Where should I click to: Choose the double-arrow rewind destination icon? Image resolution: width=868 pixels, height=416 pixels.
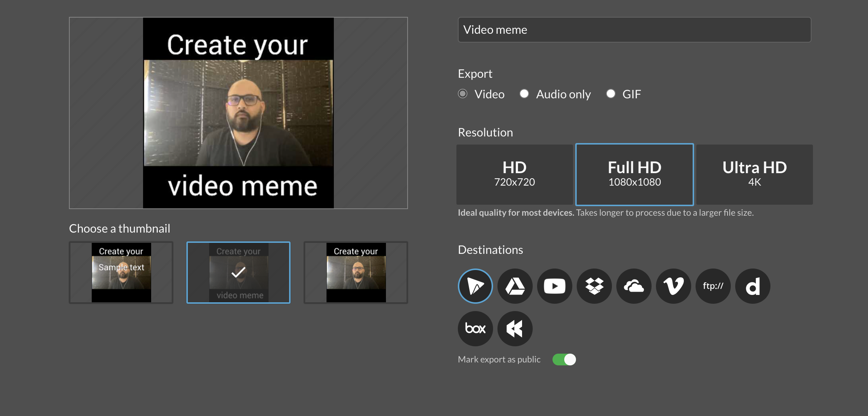[515, 329]
